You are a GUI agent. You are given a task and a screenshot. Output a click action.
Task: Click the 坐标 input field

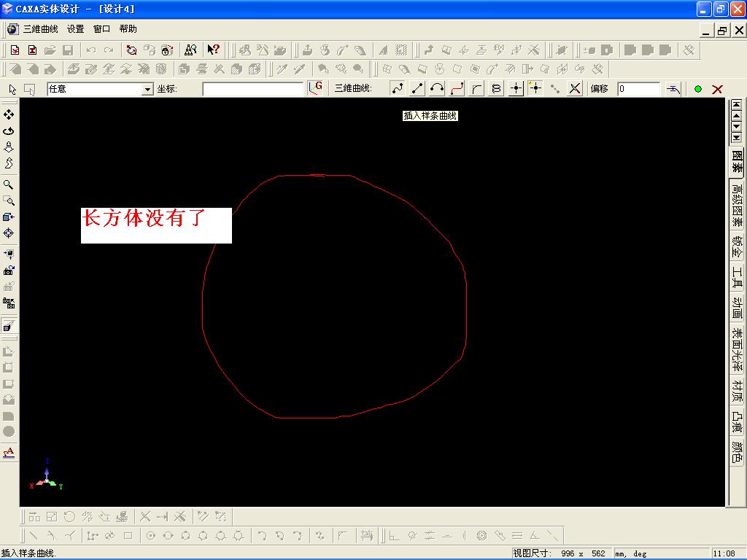click(252, 89)
